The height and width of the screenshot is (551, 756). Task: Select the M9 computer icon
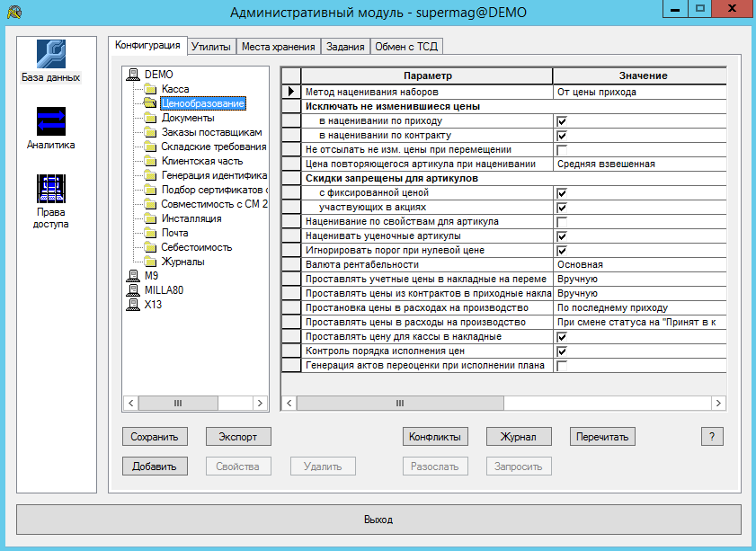point(132,276)
